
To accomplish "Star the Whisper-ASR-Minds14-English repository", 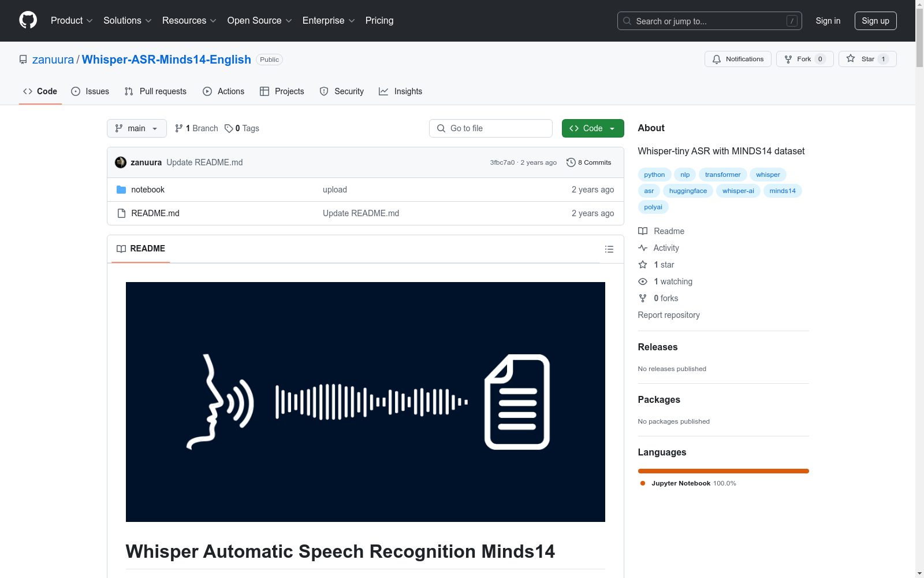I will coord(867,59).
